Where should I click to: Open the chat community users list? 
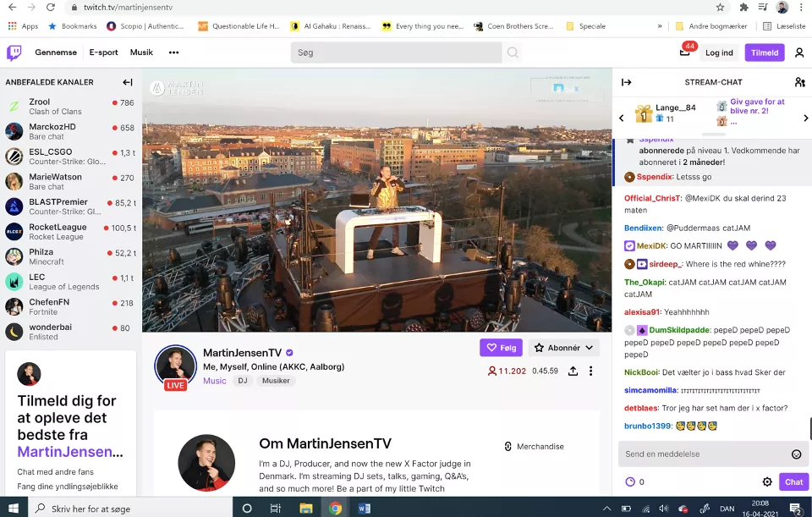click(799, 82)
